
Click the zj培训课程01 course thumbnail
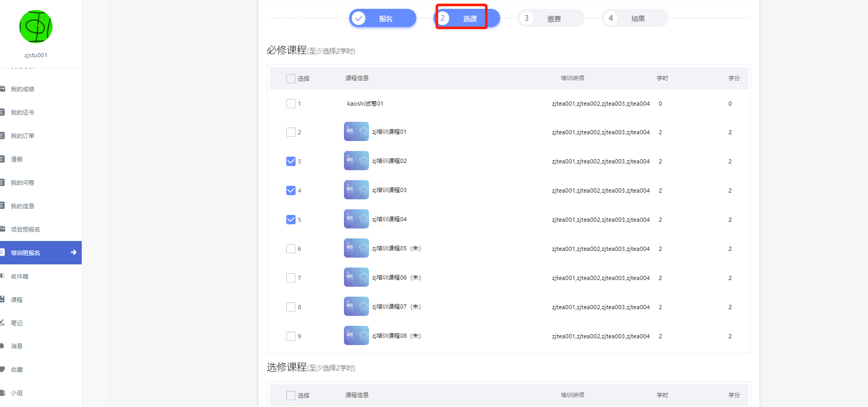(x=356, y=132)
